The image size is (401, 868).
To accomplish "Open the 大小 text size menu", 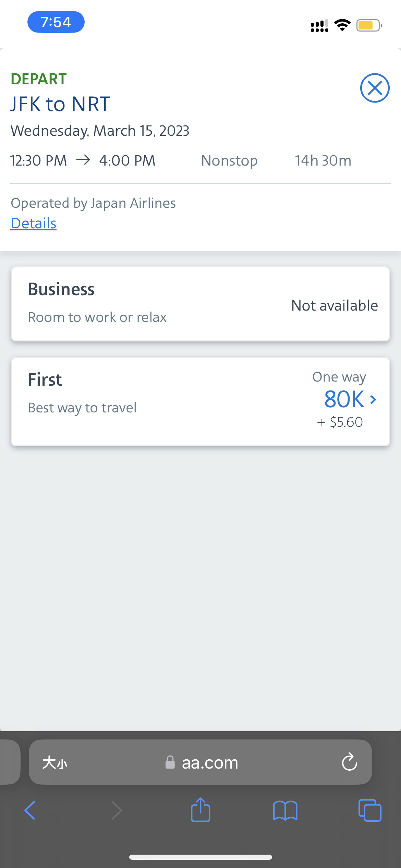I will pyautogui.click(x=55, y=763).
